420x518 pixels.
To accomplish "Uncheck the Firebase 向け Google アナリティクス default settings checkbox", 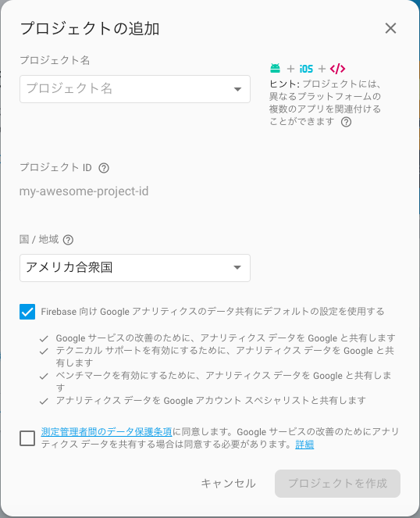I will [x=27, y=312].
